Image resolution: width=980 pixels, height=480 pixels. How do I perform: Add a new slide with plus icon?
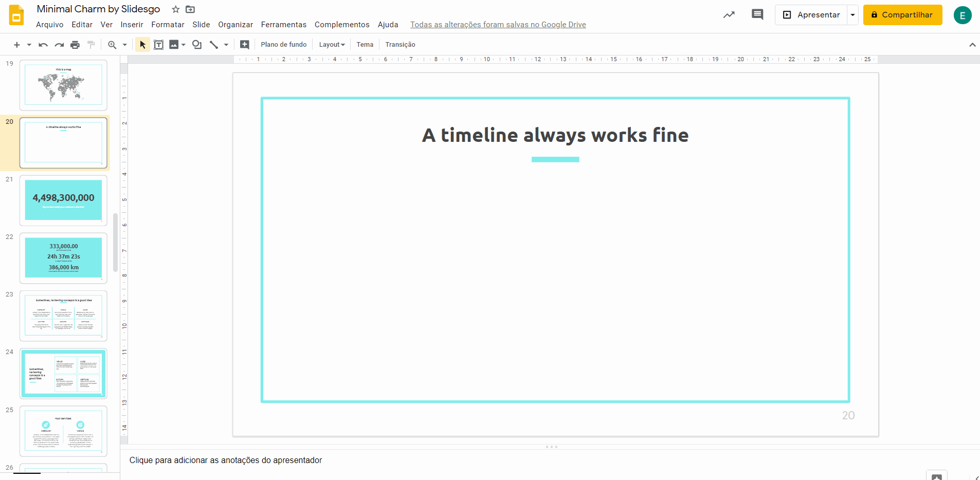point(17,45)
